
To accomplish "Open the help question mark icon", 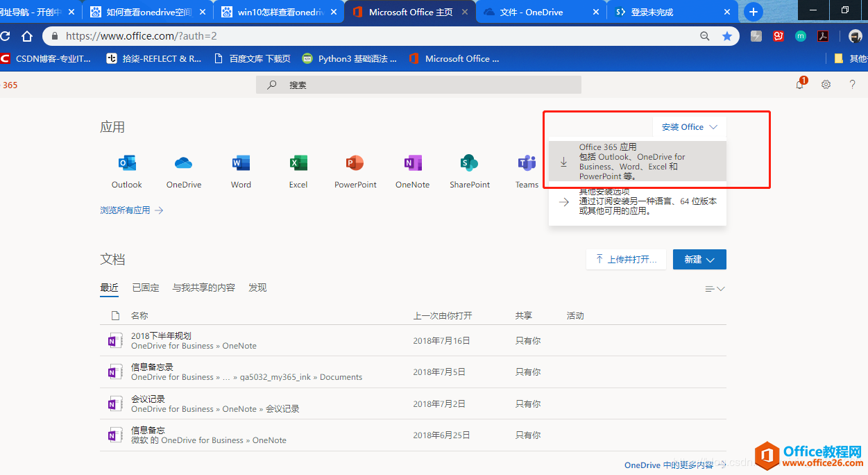I will [852, 84].
